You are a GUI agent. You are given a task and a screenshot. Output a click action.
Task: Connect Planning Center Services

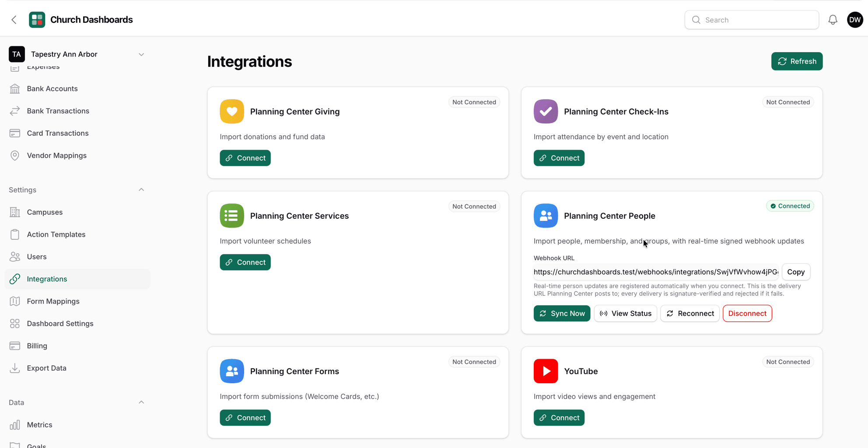click(x=245, y=262)
